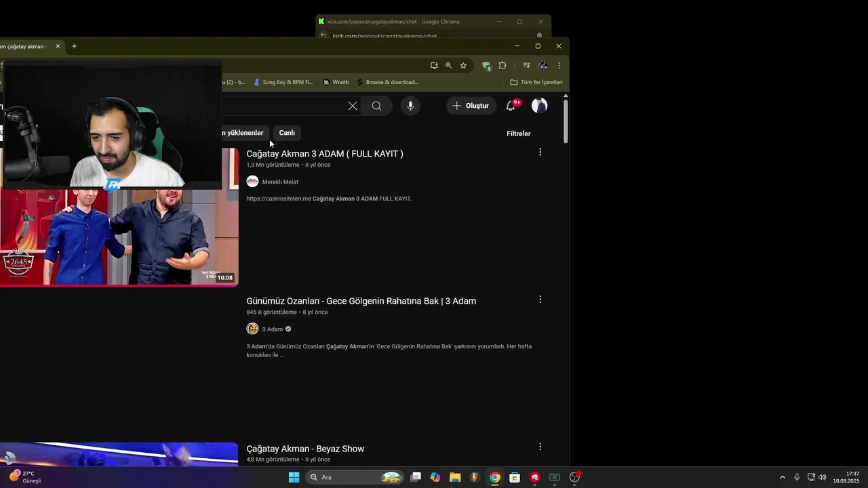
Task: Open the YouTube account avatar menu
Action: tap(539, 106)
